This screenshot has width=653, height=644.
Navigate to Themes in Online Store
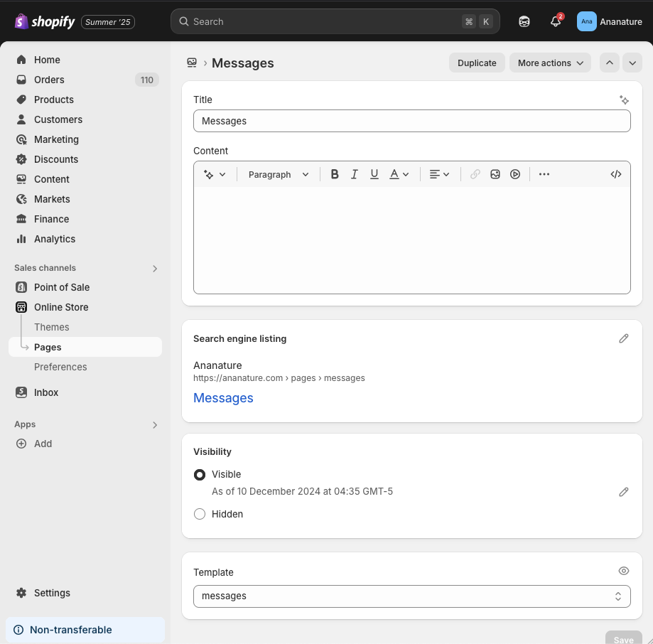[x=51, y=327]
